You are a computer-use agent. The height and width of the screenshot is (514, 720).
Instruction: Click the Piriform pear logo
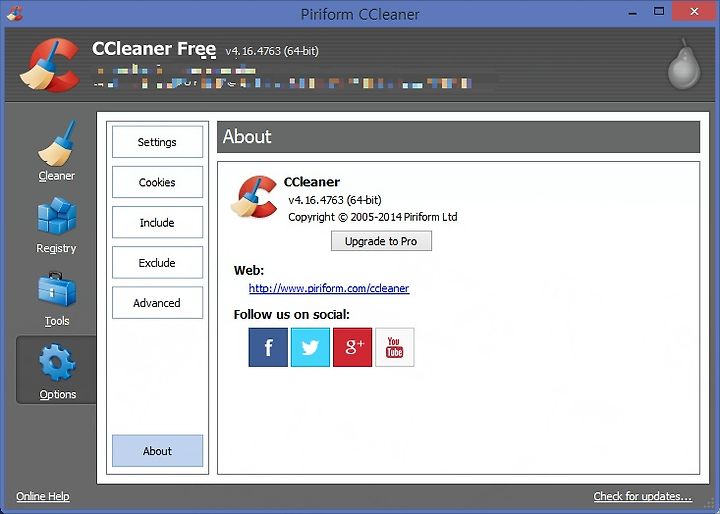coord(684,64)
